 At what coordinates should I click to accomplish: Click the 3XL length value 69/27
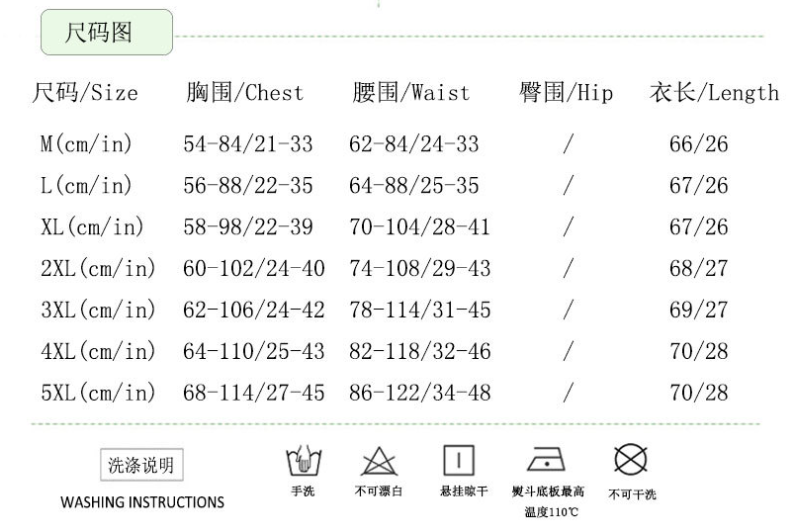click(x=698, y=310)
